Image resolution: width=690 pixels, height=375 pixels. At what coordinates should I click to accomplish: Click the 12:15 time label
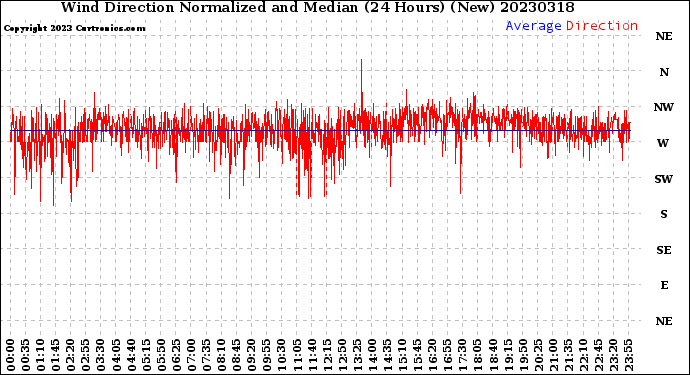(327, 355)
